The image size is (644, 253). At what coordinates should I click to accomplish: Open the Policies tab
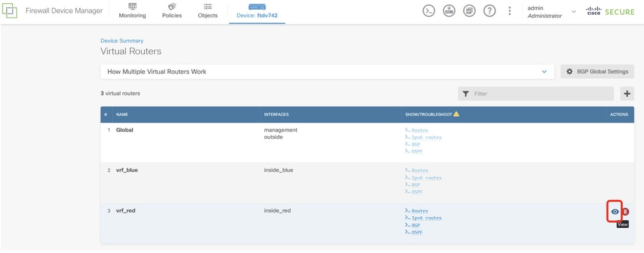pos(171,11)
